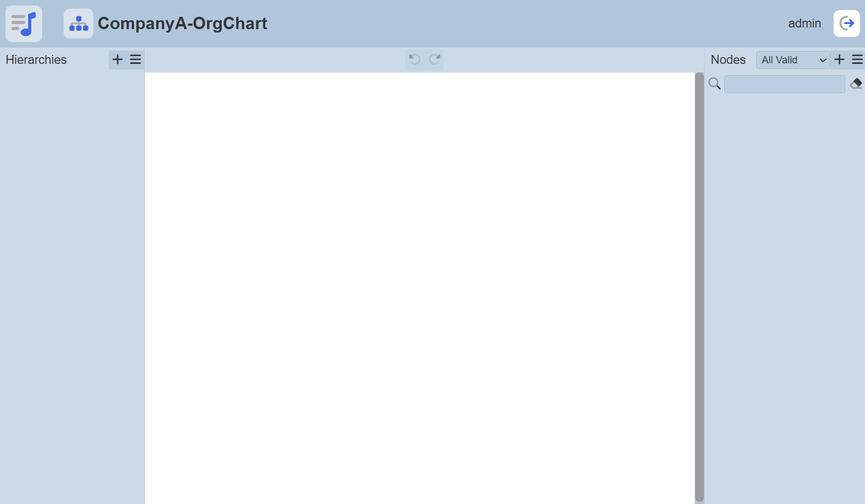Focus the node search input field
865x504 pixels.
784,84
